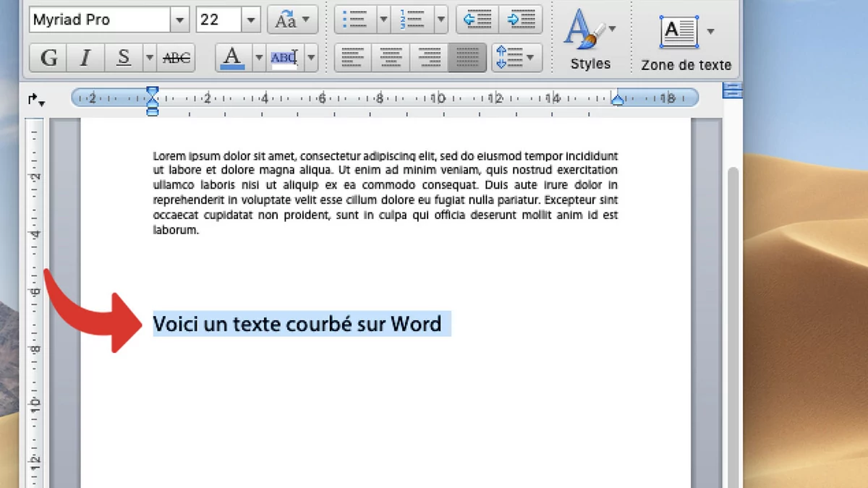Open the Myriad Pro font dropdown
This screenshot has width=868, height=488.
pos(180,20)
